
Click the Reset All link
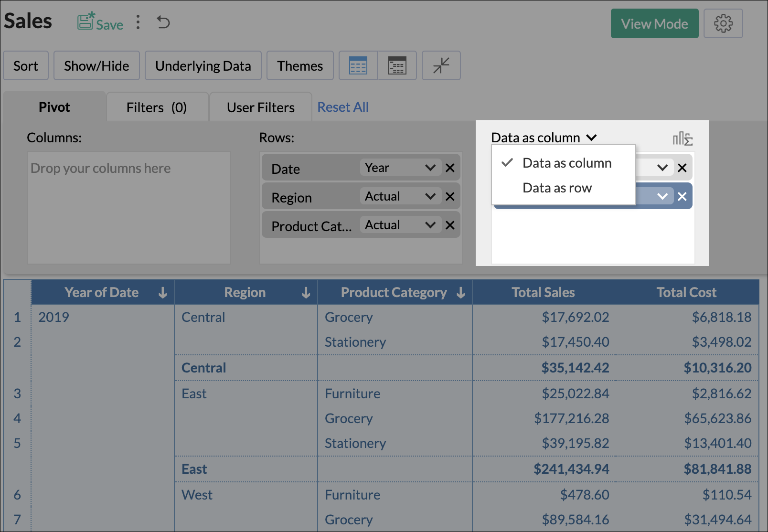343,107
